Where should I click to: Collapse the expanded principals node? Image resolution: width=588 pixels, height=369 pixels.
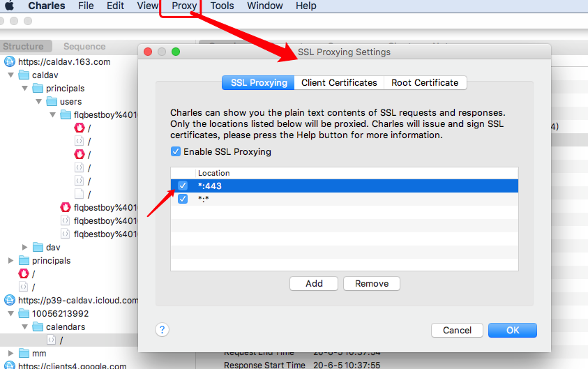[24, 88]
